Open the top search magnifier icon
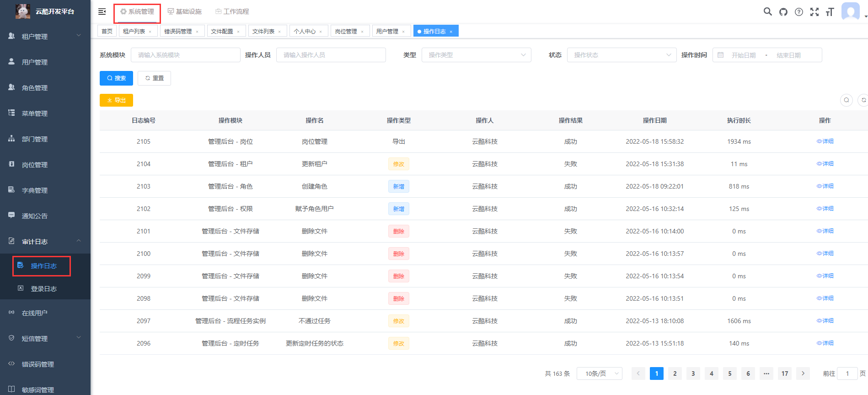The height and width of the screenshot is (395, 868). point(768,11)
